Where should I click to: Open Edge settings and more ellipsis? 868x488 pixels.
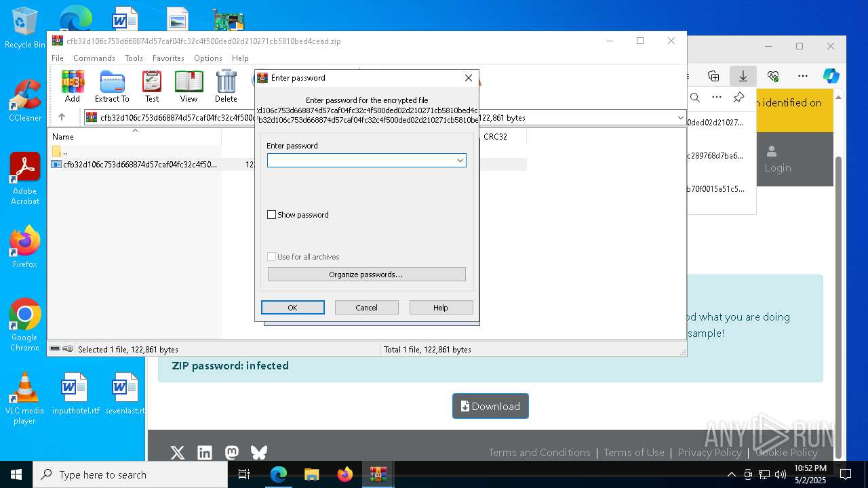pos(803,76)
